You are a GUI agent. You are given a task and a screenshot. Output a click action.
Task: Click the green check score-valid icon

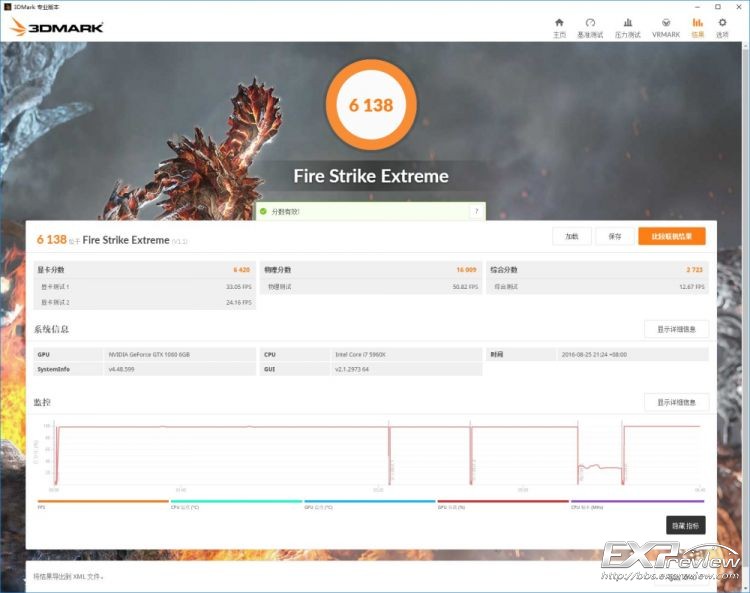(263, 211)
